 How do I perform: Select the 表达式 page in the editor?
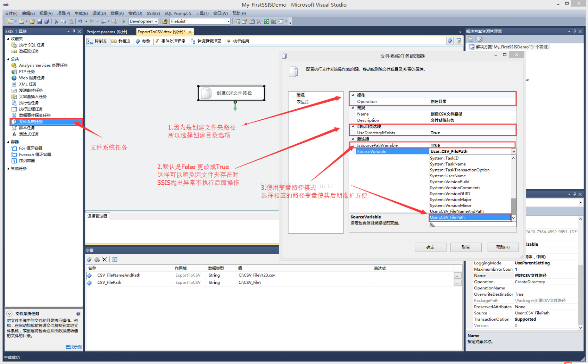click(303, 102)
